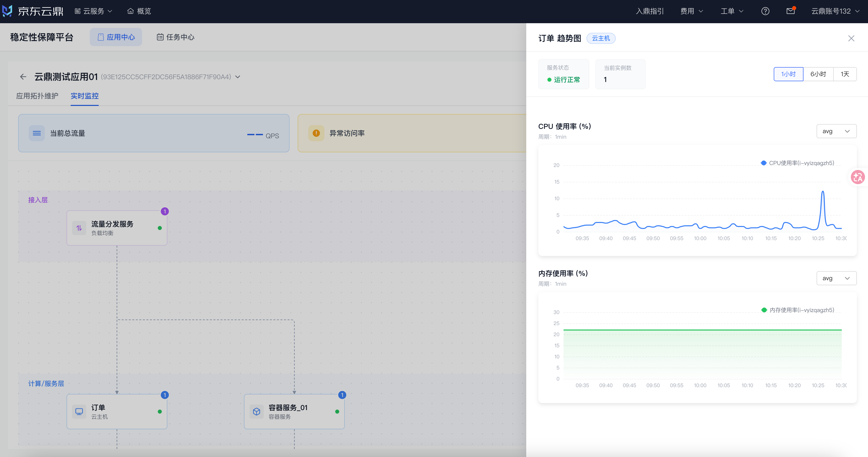Open the 内存使用率 avg dropdown
The height and width of the screenshot is (457, 868).
click(x=836, y=278)
